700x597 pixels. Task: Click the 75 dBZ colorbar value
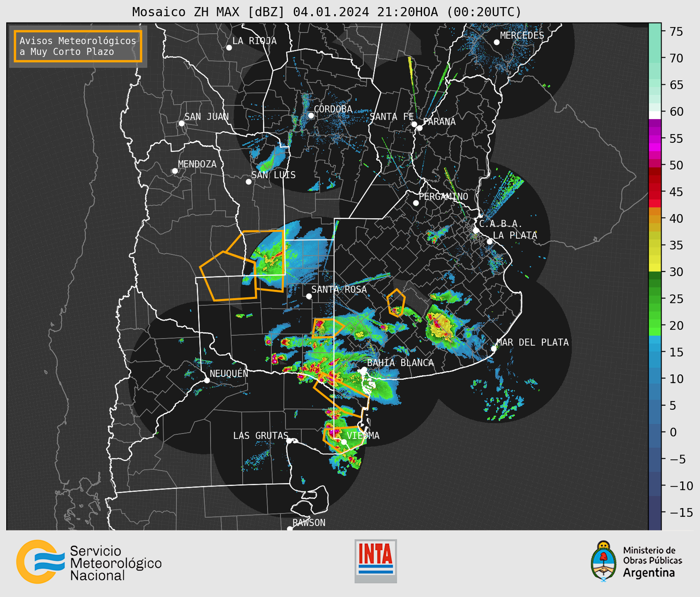click(x=676, y=32)
